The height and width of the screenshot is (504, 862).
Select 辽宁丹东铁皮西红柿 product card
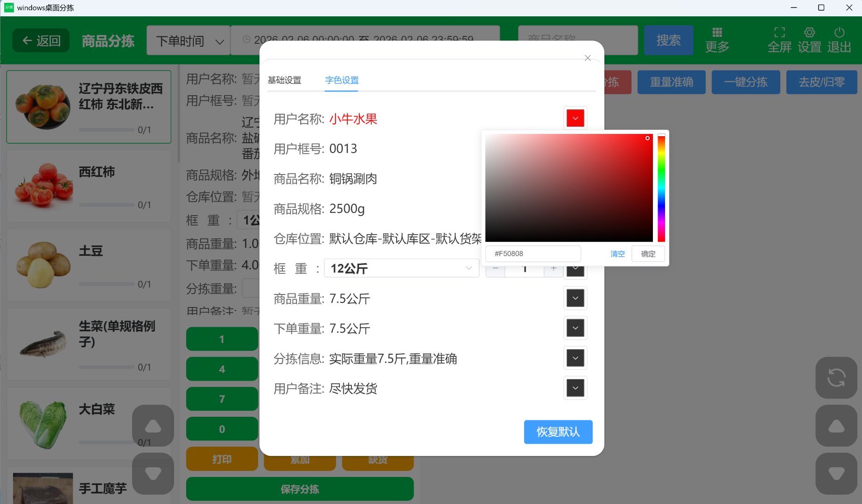[x=89, y=107]
